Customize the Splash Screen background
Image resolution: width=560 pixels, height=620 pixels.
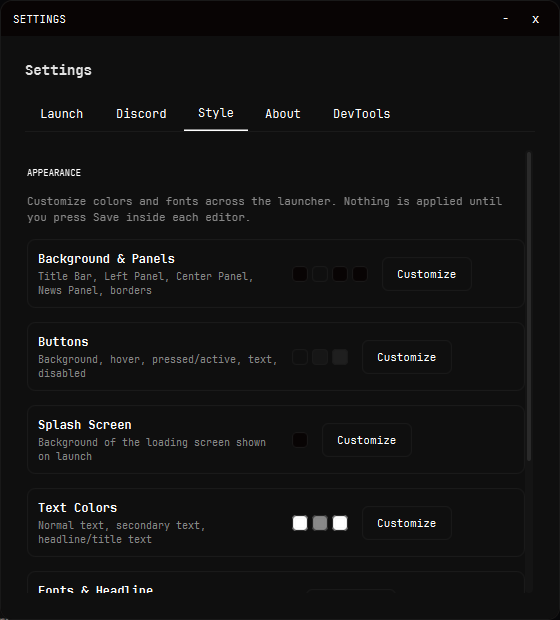(x=367, y=440)
